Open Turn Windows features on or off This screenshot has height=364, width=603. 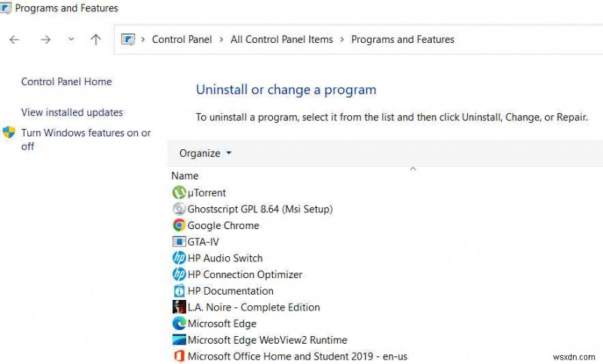86,139
